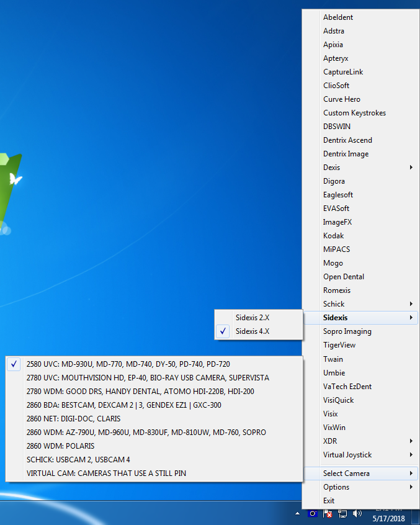Select SCHICK USBCAM 2, USBCAM 4
The width and height of the screenshot is (420, 525).
tap(154, 460)
